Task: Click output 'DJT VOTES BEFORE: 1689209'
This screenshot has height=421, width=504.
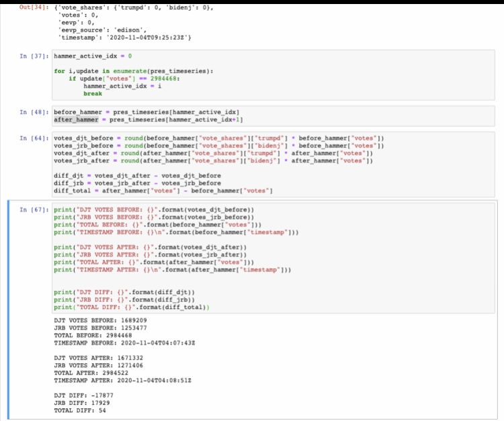Action: pyautogui.click(x=100, y=320)
